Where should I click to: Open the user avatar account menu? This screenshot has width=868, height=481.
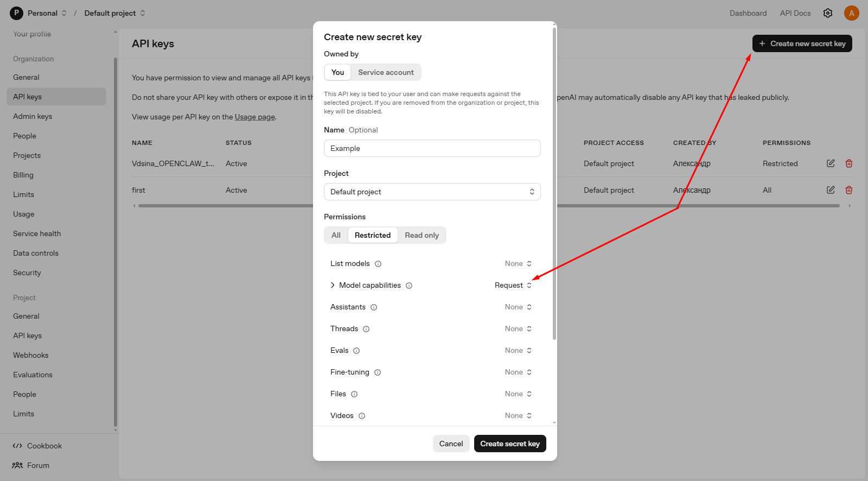(851, 13)
